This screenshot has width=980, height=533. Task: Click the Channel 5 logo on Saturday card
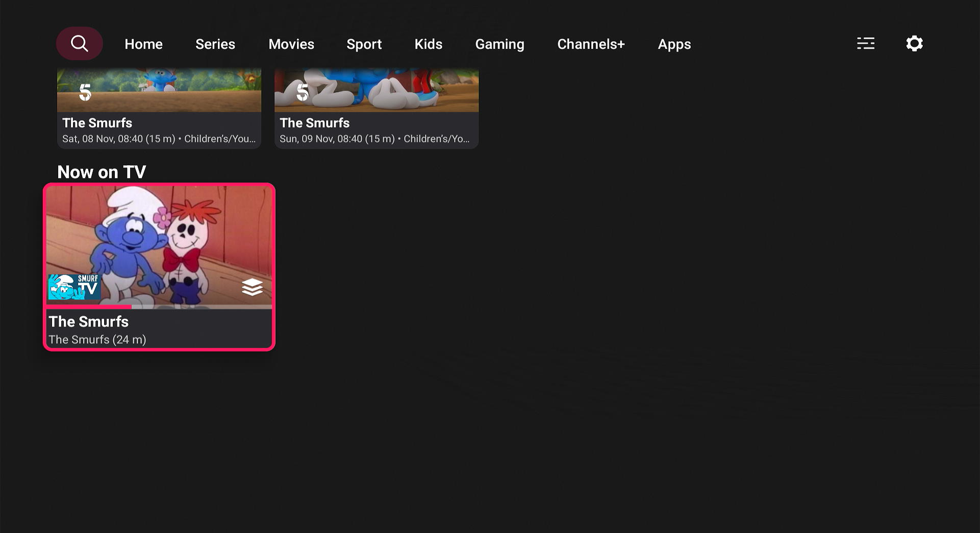(x=85, y=92)
